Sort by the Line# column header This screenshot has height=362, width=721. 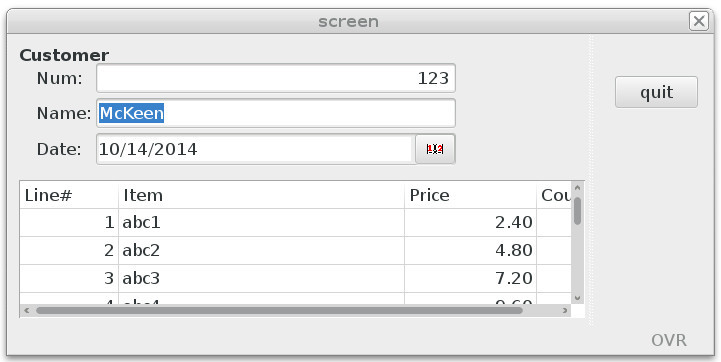69,195
